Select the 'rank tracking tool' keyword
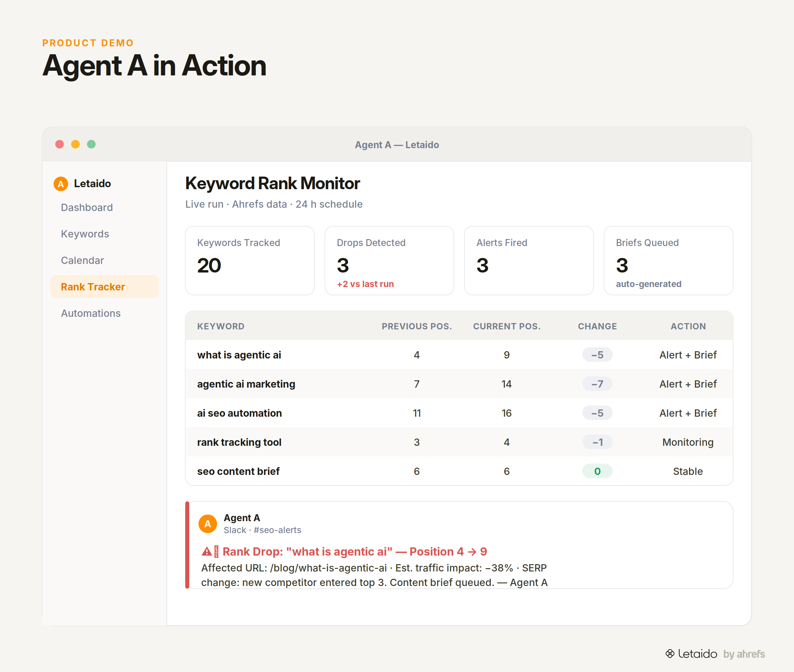794x672 pixels. click(x=239, y=442)
